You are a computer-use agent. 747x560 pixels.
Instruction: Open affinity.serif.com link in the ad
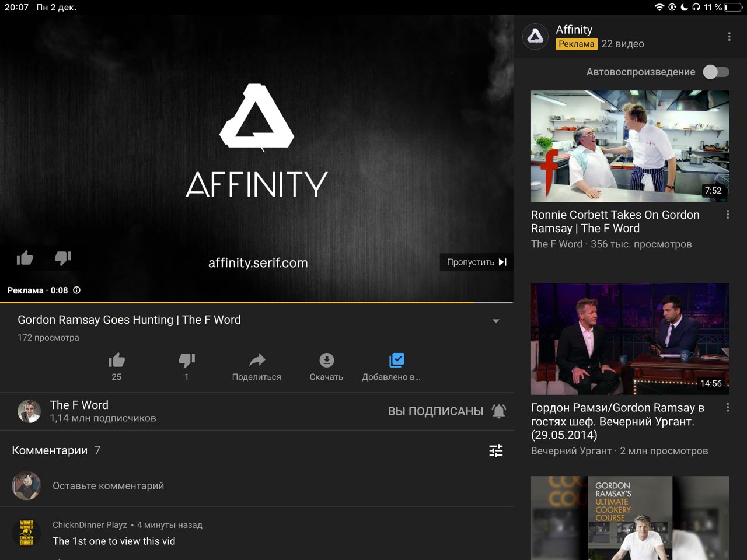coord(258,263)
